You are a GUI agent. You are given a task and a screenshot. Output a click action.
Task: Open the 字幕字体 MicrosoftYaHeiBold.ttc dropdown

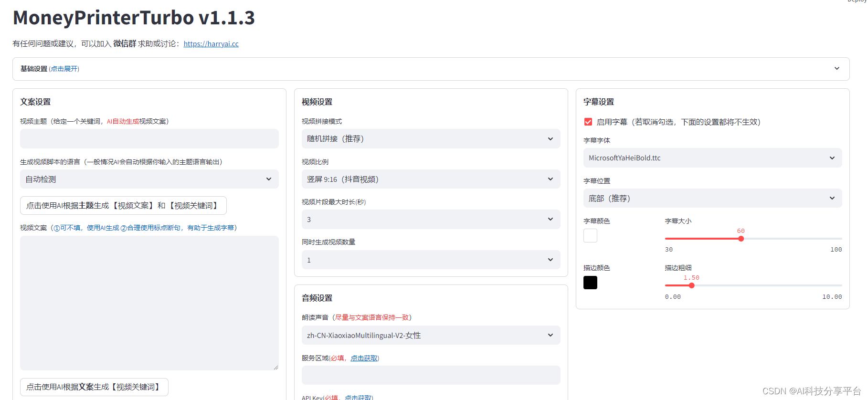click(x=713, y=158)
